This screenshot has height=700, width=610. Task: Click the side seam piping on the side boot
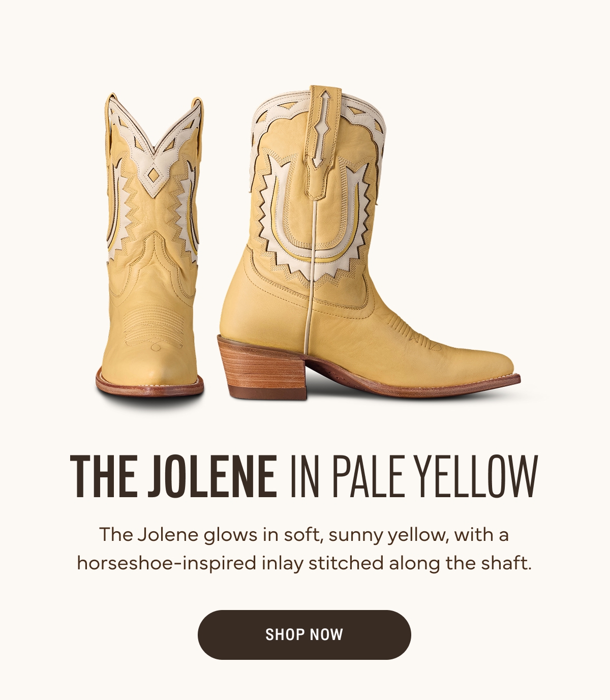tap(310, 275)
